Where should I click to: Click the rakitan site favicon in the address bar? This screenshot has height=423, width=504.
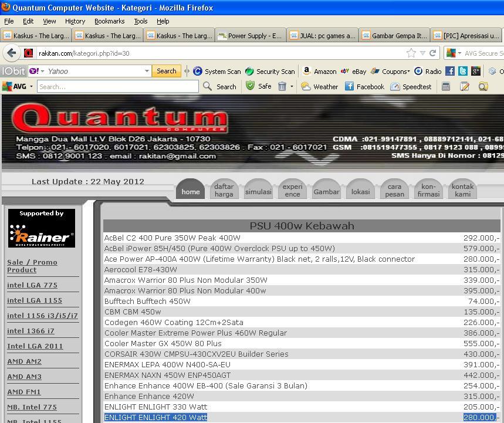[28, 53]
